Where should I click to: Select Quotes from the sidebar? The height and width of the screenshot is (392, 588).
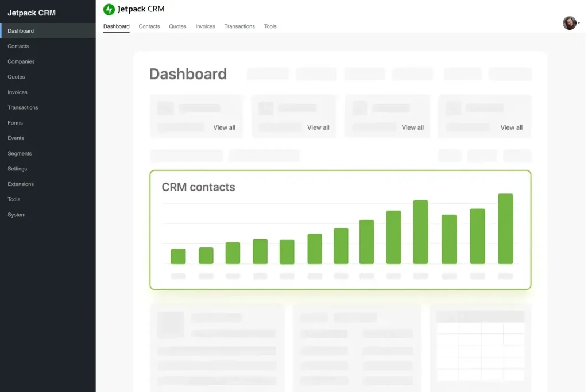(16, 76)
